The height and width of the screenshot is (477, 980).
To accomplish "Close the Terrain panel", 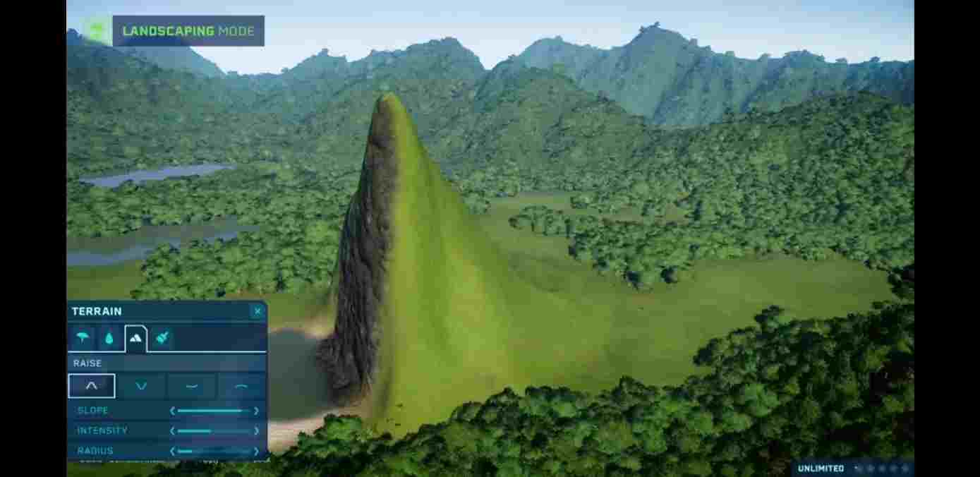I will 258,311.
